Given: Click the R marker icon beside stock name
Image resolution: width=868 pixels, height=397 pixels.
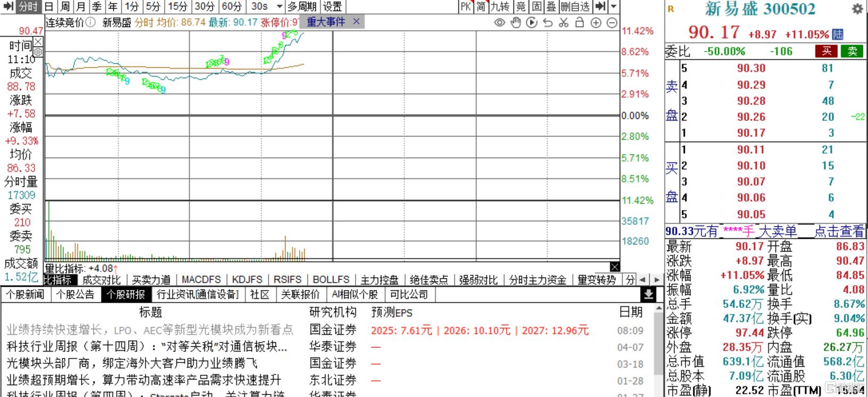Looking at the screenshot, I should tap(670, 9).
